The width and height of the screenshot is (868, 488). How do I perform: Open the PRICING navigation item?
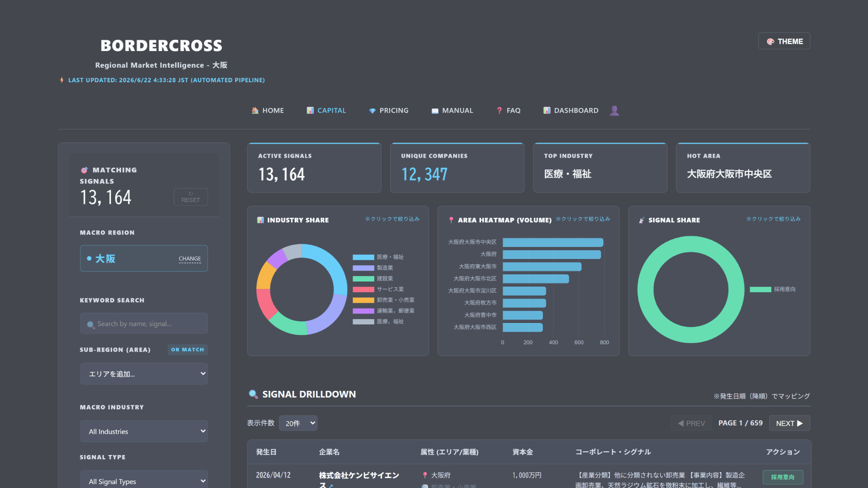tap(389, 110)
